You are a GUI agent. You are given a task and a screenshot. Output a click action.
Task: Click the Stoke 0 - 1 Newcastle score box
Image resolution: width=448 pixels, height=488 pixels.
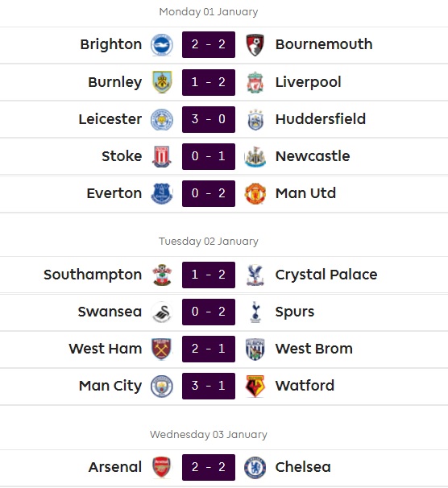pos(209,156)
